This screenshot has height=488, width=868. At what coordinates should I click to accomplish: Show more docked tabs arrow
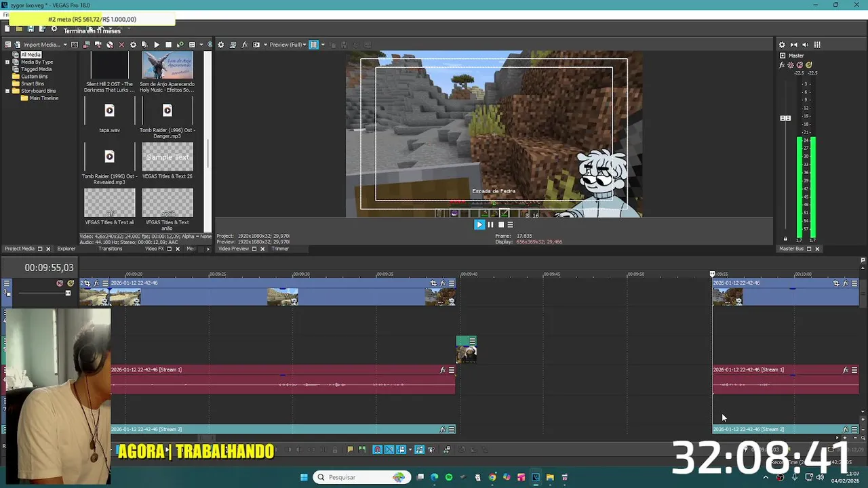[x=208, y=249]
